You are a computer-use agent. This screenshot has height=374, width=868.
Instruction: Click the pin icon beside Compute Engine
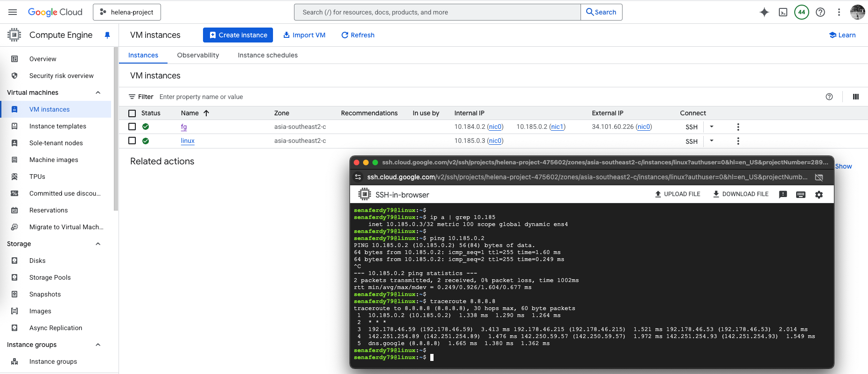pyautogui.click(x=107, y=35)
